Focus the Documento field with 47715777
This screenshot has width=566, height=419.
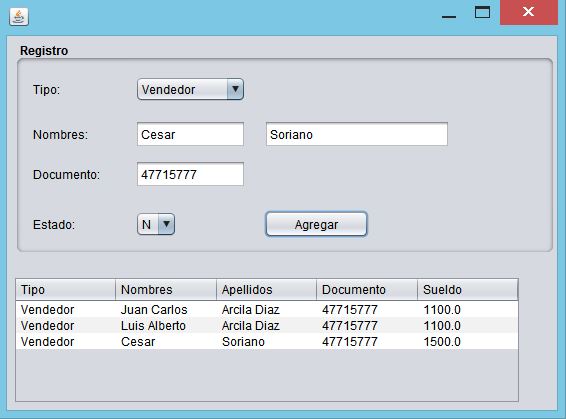click(190, 174)
